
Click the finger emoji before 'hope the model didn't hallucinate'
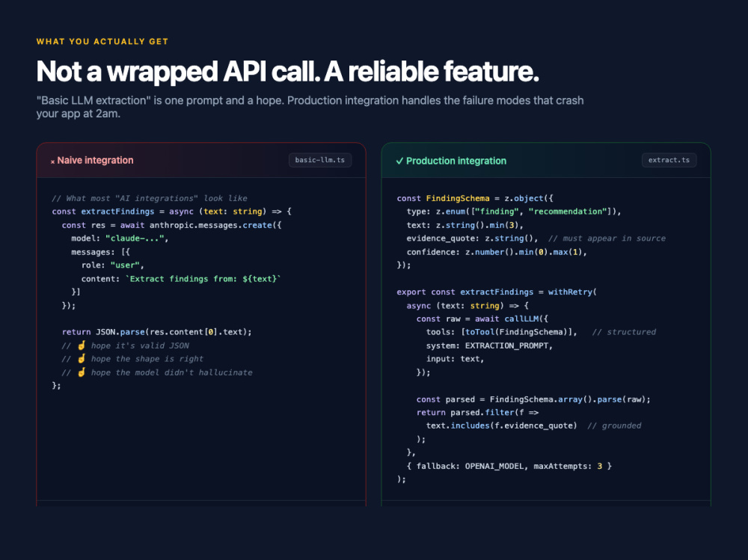coord(82,372)
